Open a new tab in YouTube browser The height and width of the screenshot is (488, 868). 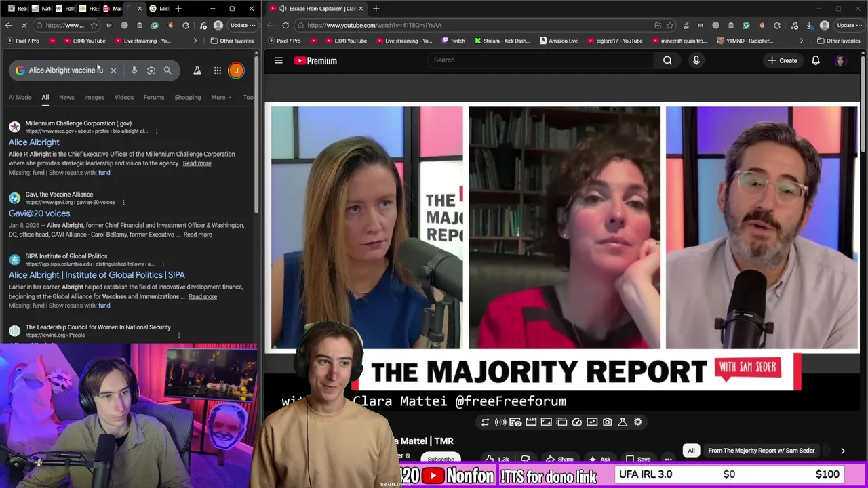click(x=376, y=9)
